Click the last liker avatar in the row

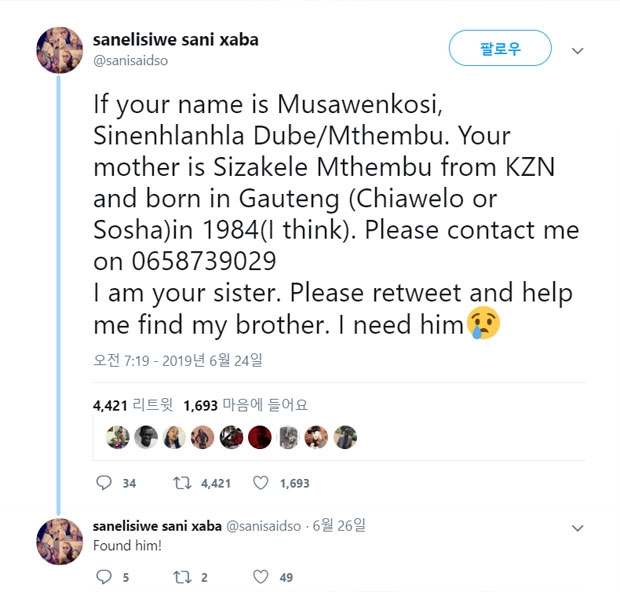click(x=345, y=437)
